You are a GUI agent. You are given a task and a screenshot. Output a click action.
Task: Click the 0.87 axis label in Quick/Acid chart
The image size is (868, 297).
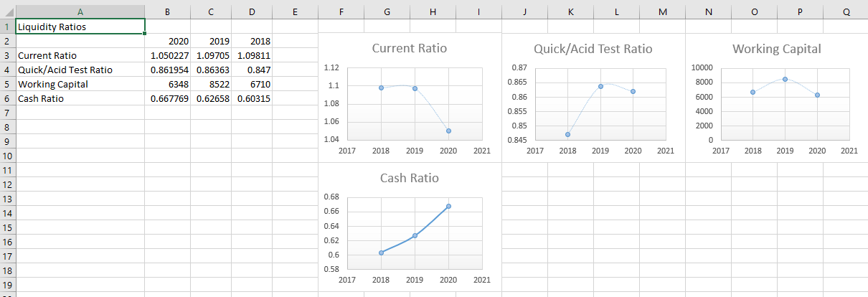(520, 67)
